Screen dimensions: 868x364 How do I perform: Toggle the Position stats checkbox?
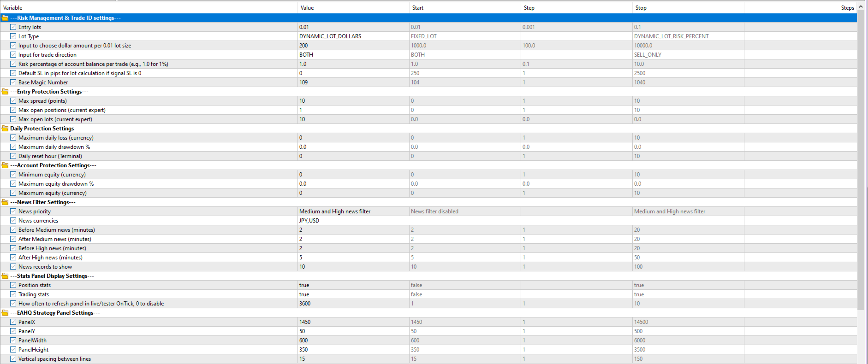tap(13, 285)
